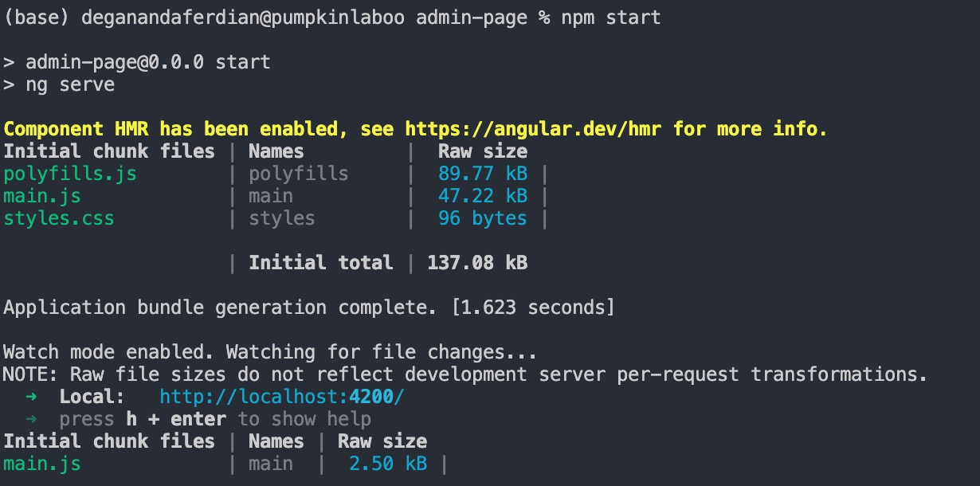Image resolution: width=980 pixels, height=486 pixels.
Task: Click the user@host prompt "deganandaferdian@pumpkinlaboo"
Action: click(245, 18)
